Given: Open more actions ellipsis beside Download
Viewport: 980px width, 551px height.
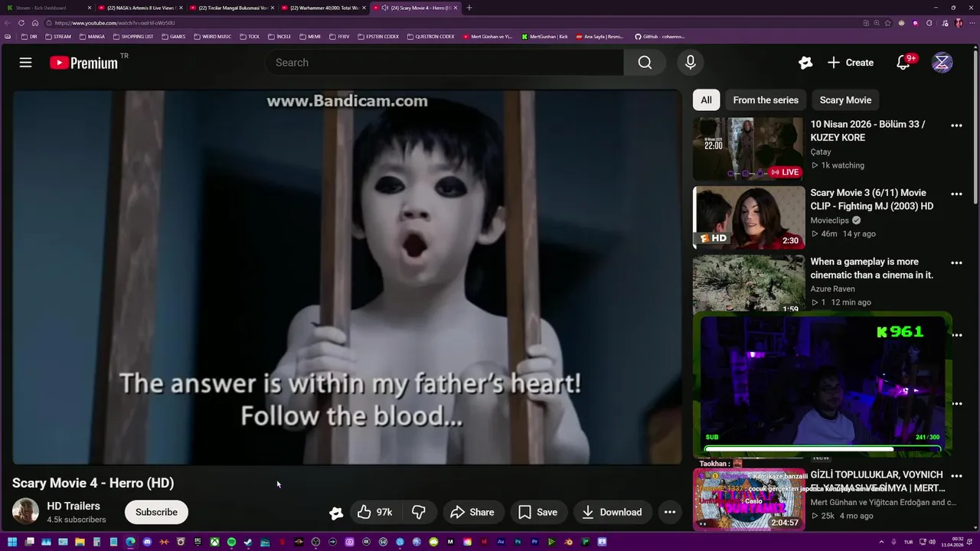Looking at the screenshot, I should pyautogui.click(x=670, y=512).
